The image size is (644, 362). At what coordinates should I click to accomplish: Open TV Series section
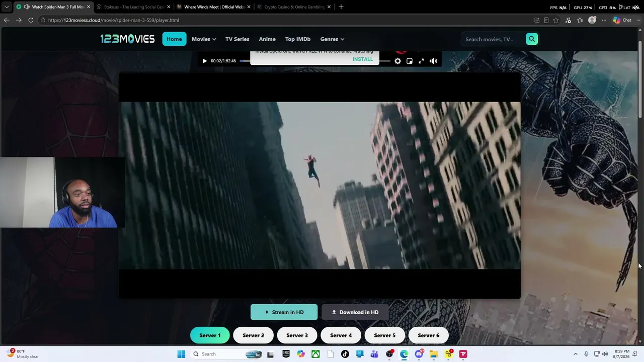[237, 39]
